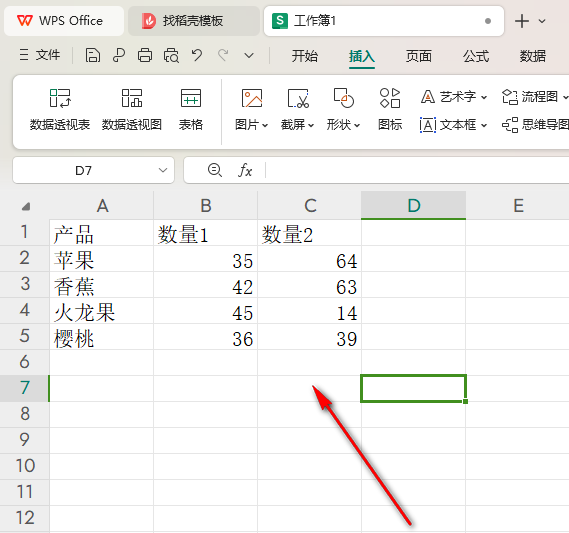Click the Redo arrow icon
The width and height of the screenshot is (569, 533).
[223, 56]
